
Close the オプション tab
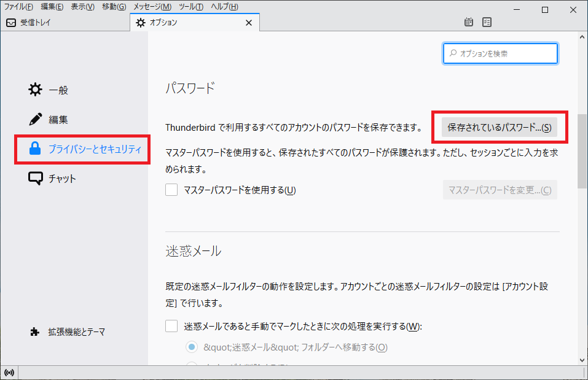point(249,23)
